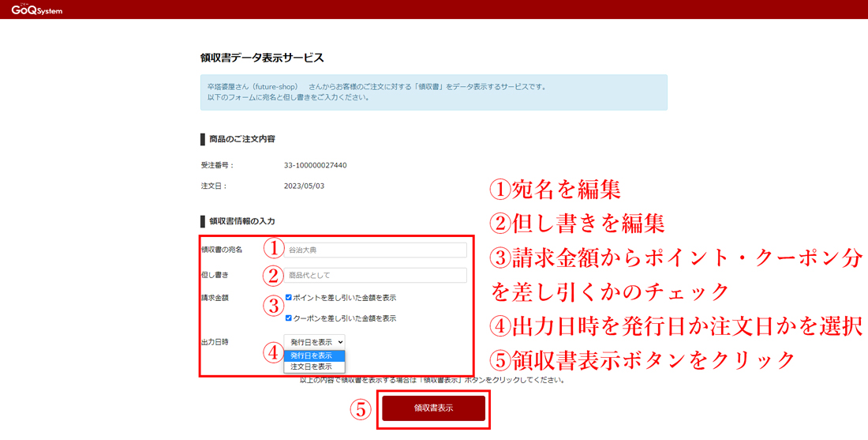
Task: Click the circled number 3 marker beside the checkboxes
Action: [x=272, y=306]
